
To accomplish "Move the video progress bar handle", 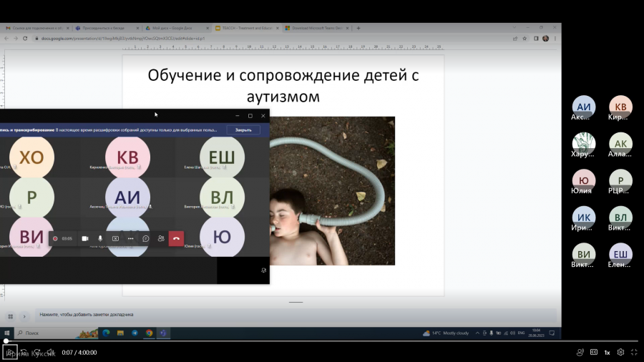I will click(x=6, y=341).
